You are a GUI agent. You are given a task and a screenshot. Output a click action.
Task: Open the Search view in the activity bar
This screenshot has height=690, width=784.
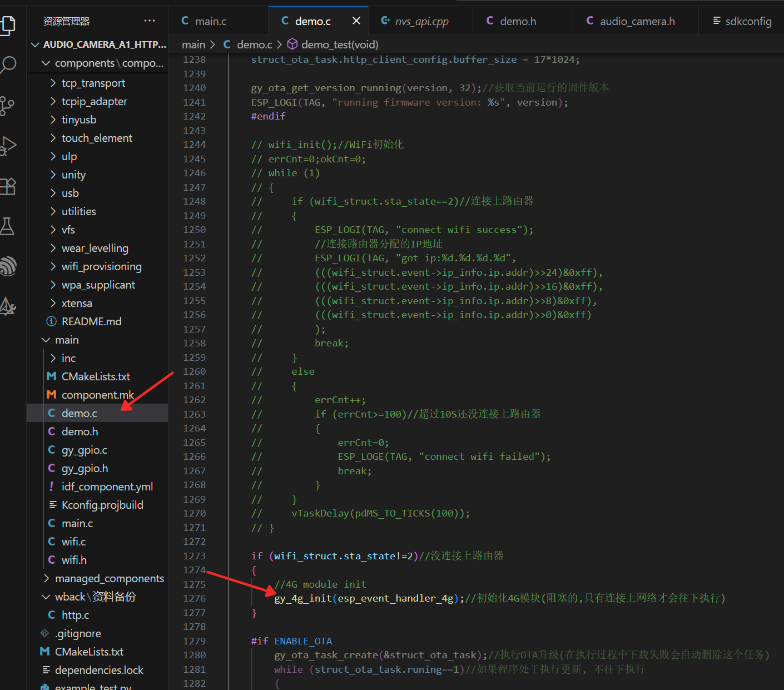(8, 66)
